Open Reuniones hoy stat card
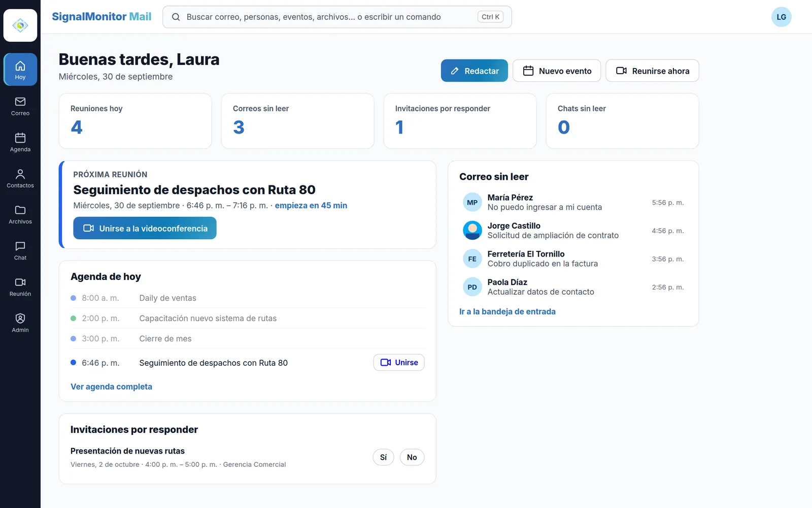The width and height of the screenshot is (812, 508). click(136, 121)
